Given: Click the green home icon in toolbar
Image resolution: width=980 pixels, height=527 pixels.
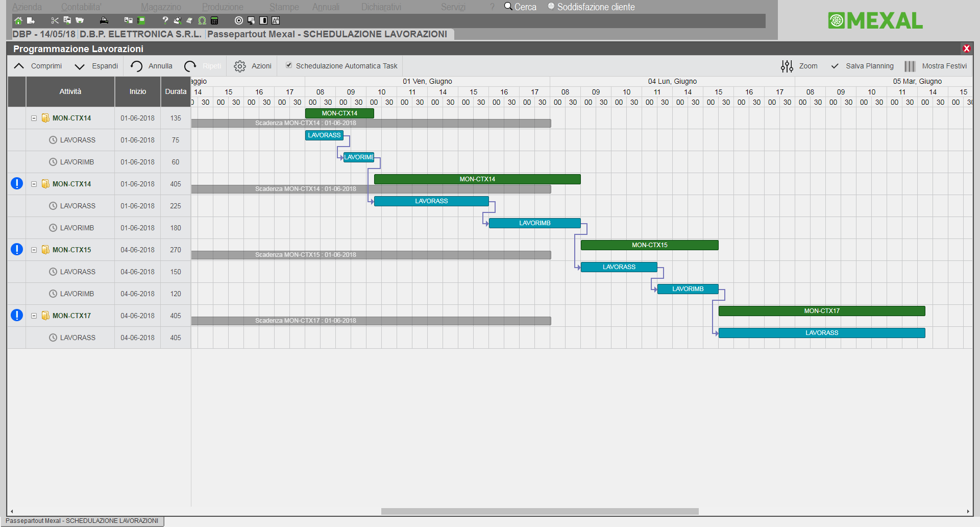Looking at the screenshot, I should coord(18,20).
